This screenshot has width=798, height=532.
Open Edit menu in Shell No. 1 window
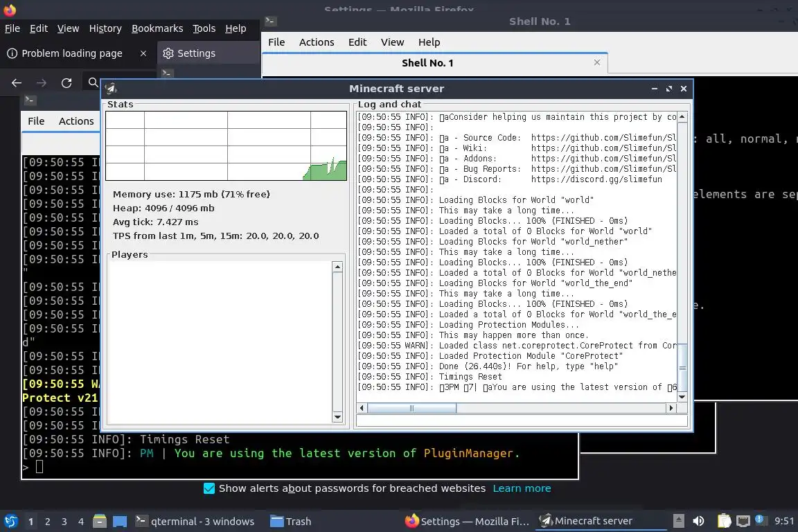point(357,42)
